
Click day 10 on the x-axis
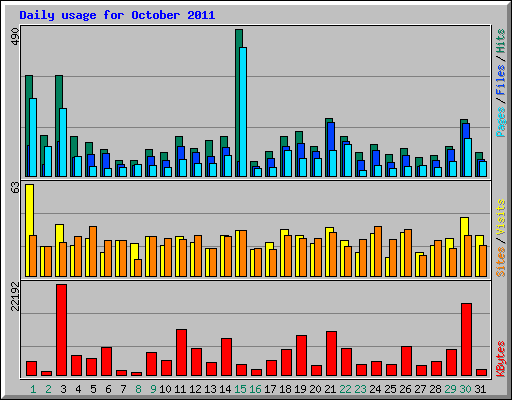coord(165,389)
